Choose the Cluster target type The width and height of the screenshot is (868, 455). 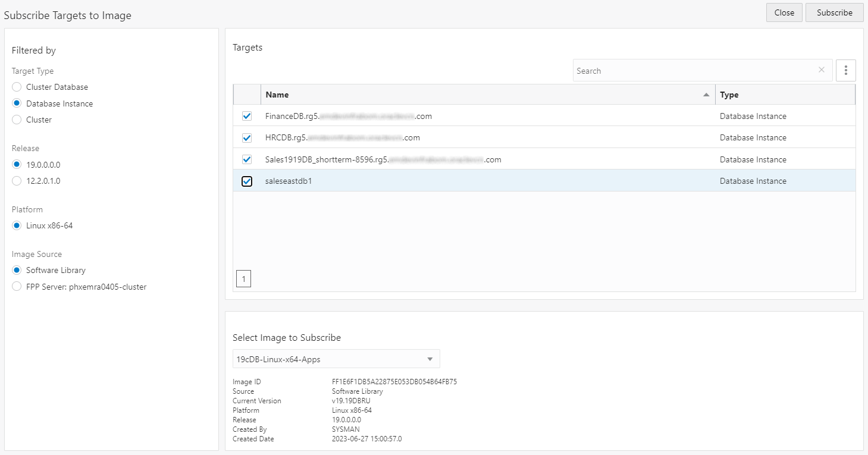click(17, 120)
